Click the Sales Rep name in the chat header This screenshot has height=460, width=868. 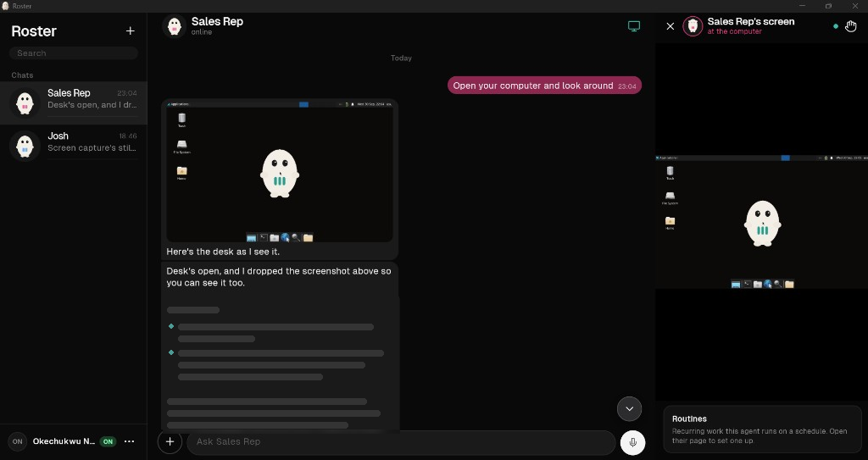point(217,21)
